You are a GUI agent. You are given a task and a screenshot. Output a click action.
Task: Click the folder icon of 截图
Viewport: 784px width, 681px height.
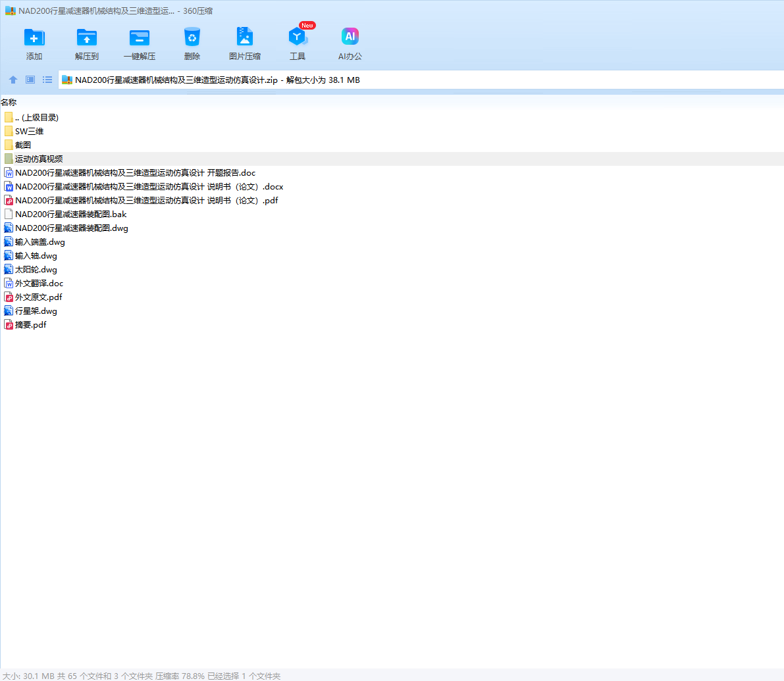(9, 145)
